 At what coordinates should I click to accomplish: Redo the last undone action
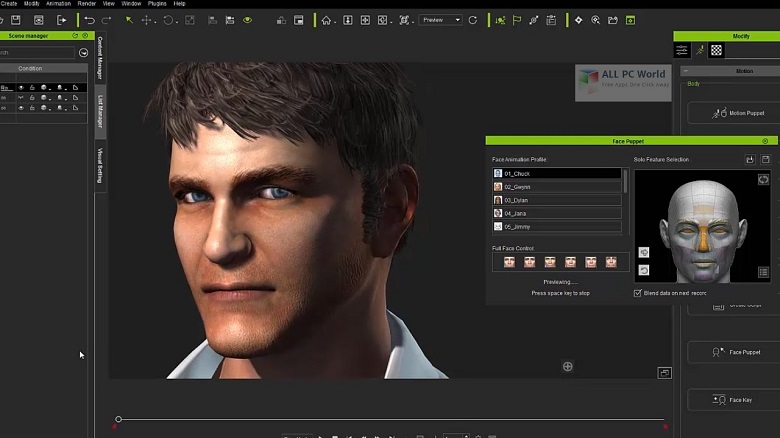[x=106, y=20]
